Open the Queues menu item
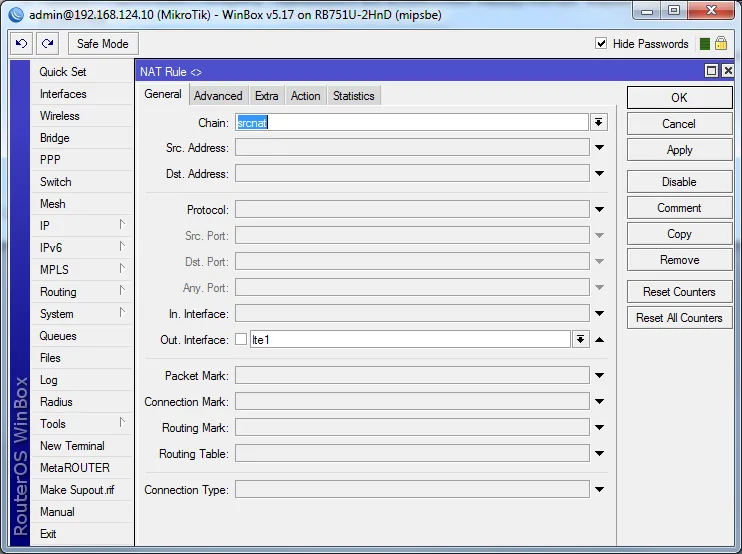Viewport: 742px width, 554px height. coord(81,335)
